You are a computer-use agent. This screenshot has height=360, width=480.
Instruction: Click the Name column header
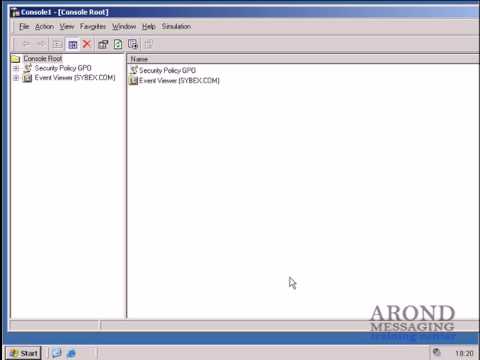coord(303,59)
